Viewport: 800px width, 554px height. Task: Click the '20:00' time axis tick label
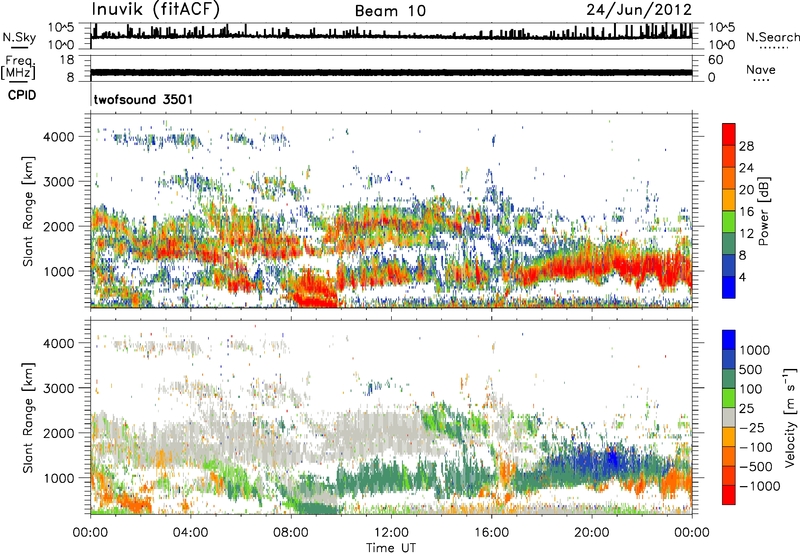click(592, 533)
